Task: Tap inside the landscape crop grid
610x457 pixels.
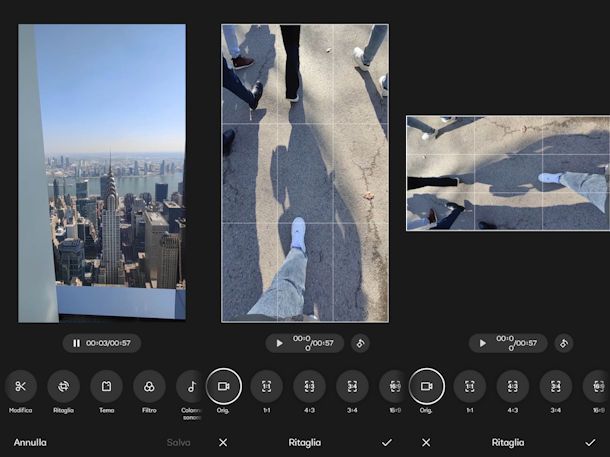Action: [508, 173]
